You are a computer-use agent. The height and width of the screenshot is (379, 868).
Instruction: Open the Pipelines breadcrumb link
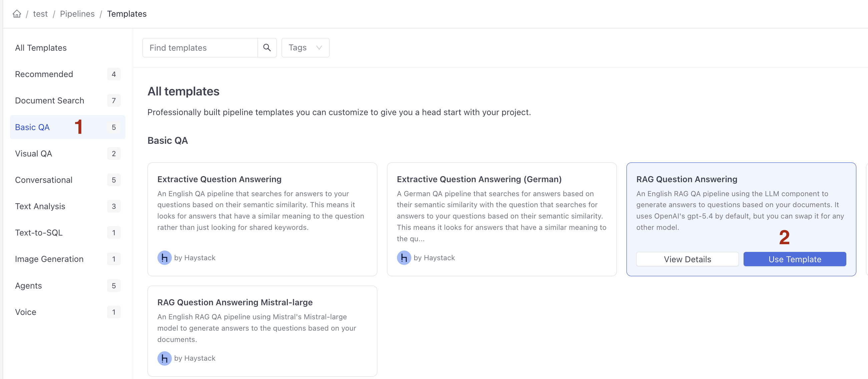77,14
